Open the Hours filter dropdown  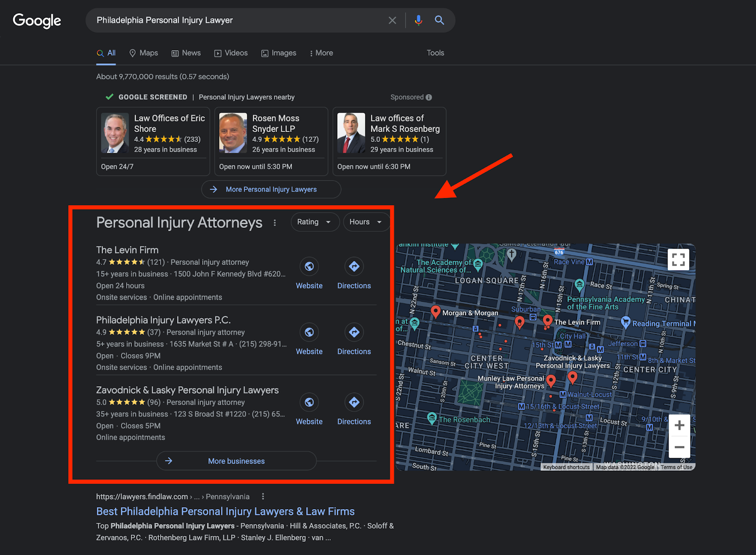click(x=366, y=222)
